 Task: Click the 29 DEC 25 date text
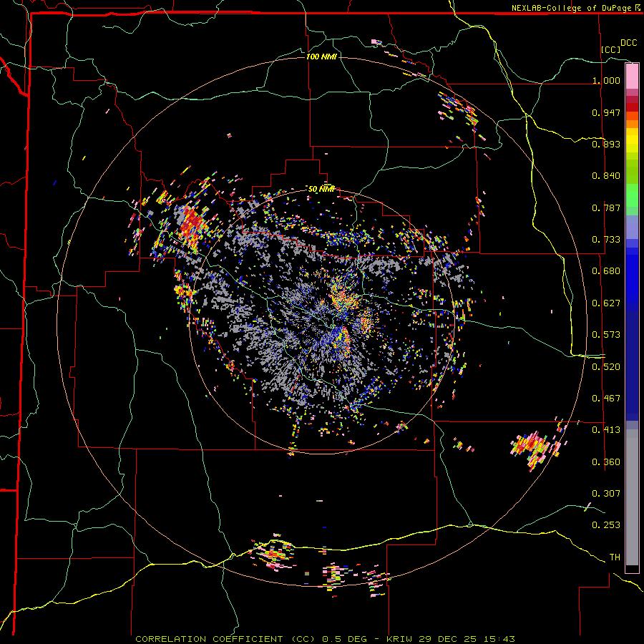coord(448,639)
